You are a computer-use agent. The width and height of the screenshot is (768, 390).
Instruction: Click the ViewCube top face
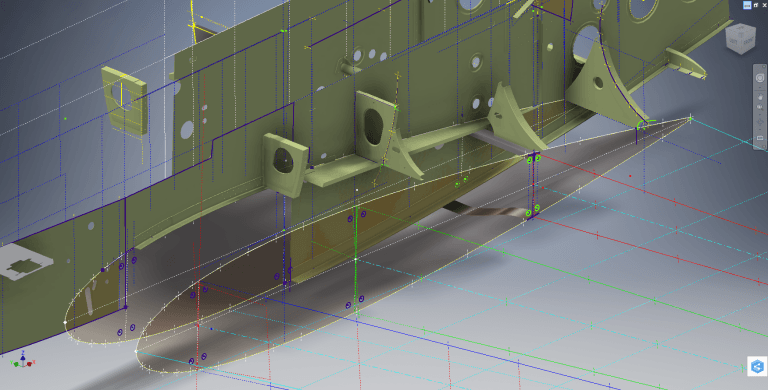coord(741,28)
